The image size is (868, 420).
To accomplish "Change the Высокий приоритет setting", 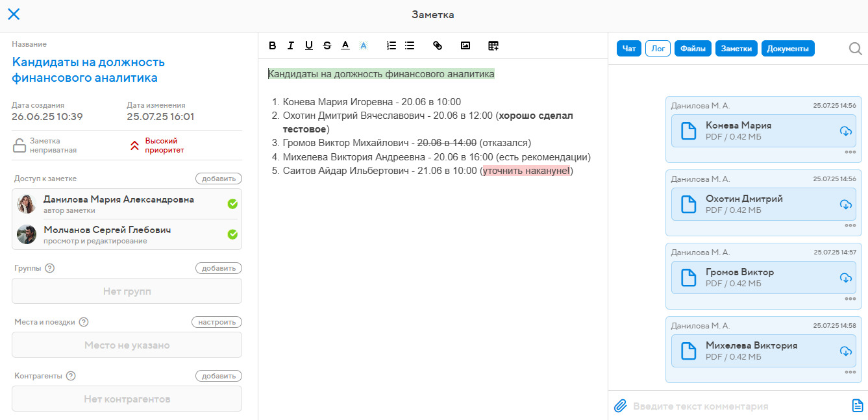I will point(157,145).
